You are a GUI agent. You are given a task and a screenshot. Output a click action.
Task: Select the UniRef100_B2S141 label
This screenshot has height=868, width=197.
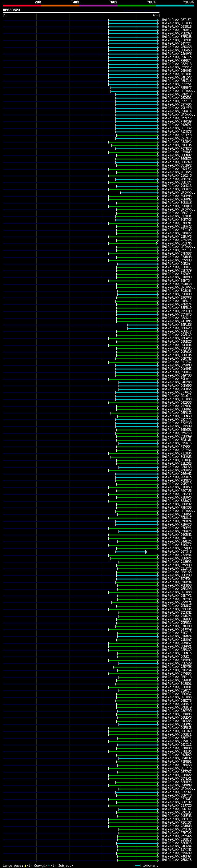(x=177, y=792)
